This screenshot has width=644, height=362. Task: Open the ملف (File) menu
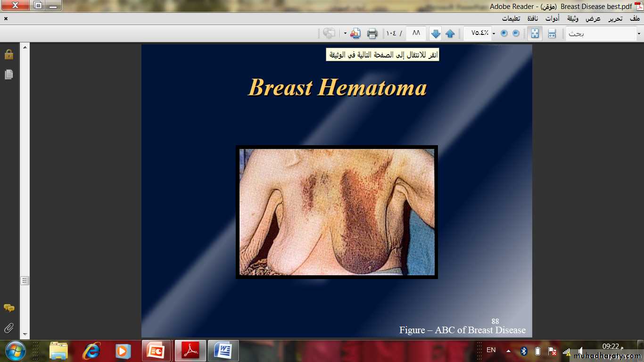pyautogui.click(x=635, y=19)
